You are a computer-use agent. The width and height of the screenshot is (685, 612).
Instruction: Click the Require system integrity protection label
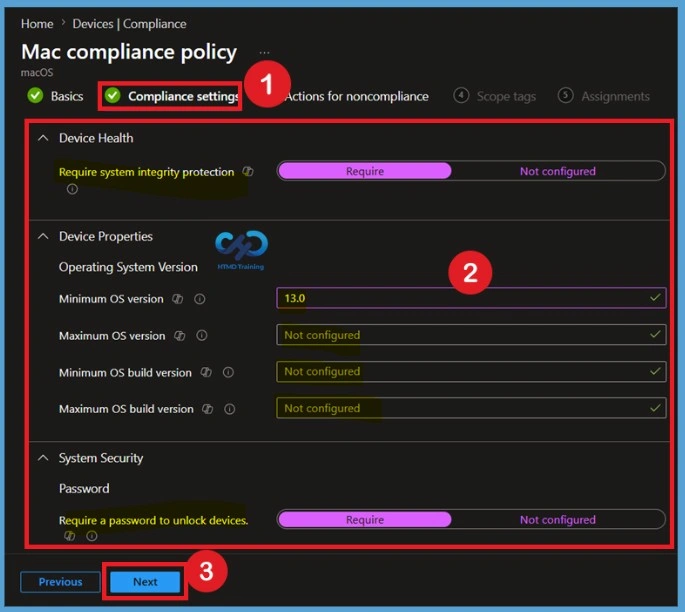coord(146,172)
